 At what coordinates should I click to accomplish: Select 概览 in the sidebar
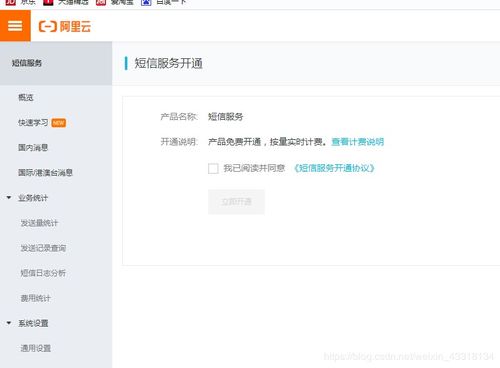click(x=26, y=97)
